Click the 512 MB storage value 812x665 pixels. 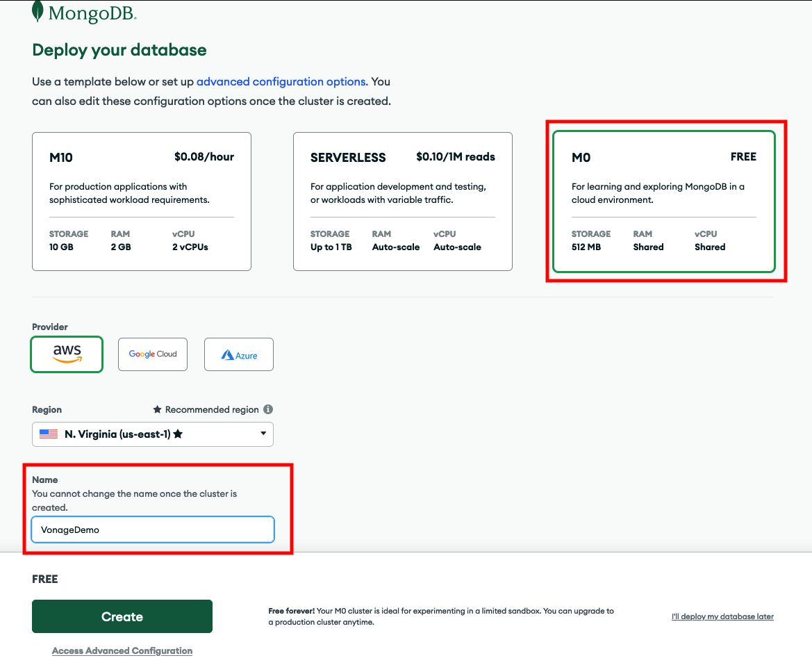click(x=586, y=247)
